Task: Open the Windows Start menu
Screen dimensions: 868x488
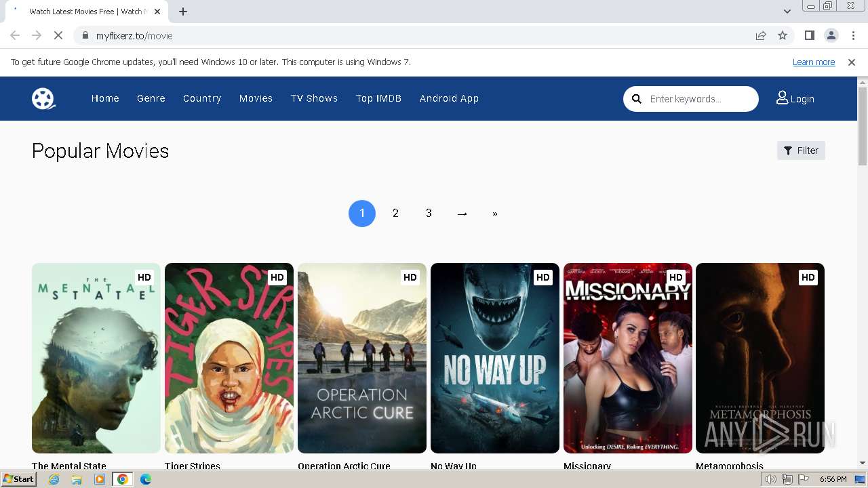Action: 19,479
